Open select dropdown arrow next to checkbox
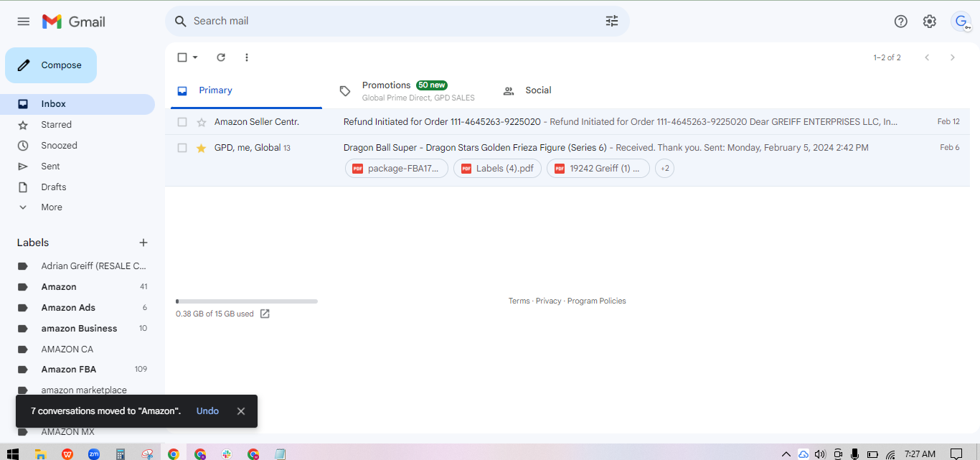Screen dimensions: 980x460 coord(195,57)
